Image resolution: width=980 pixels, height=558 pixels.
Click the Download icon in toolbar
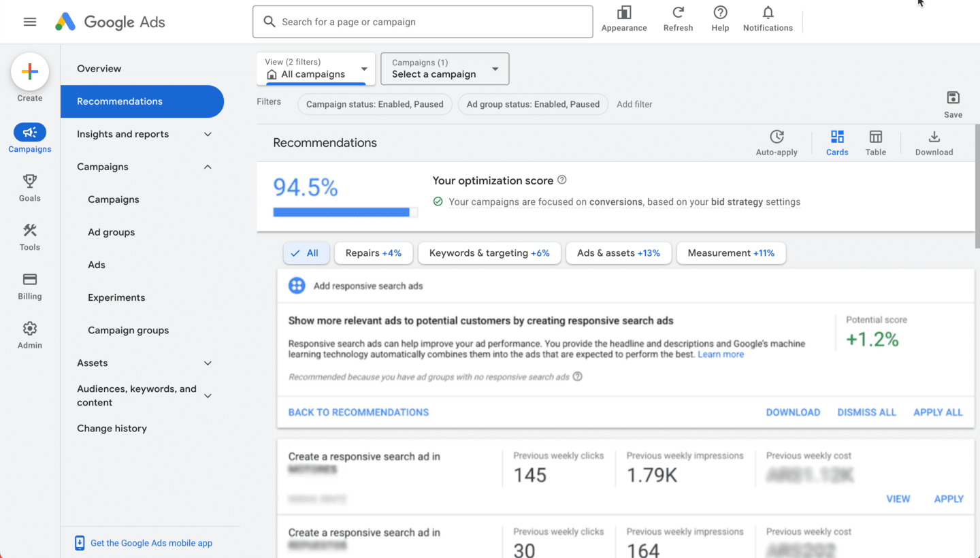coord(934,137)
